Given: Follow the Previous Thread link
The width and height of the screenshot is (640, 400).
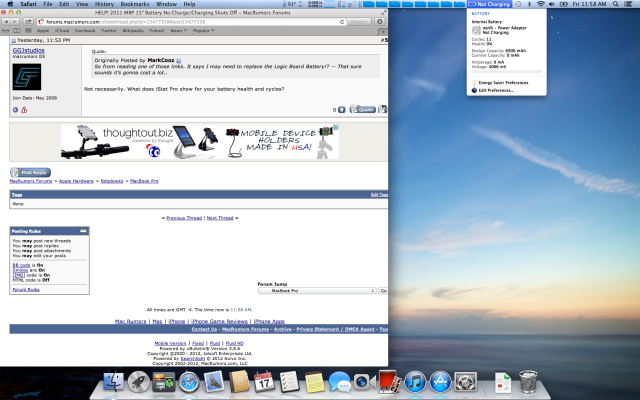Looking at the screenshot, I should coord(184,218).
